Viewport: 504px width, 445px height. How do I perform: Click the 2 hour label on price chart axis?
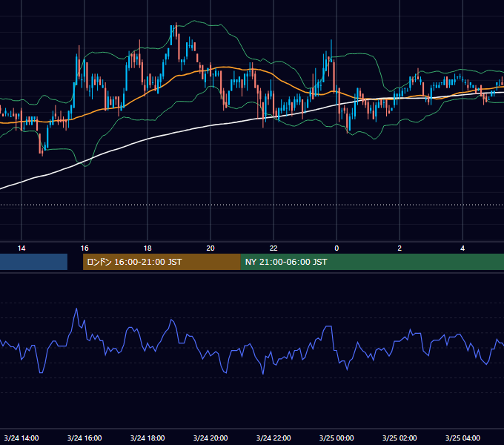[x=399, y=248]
